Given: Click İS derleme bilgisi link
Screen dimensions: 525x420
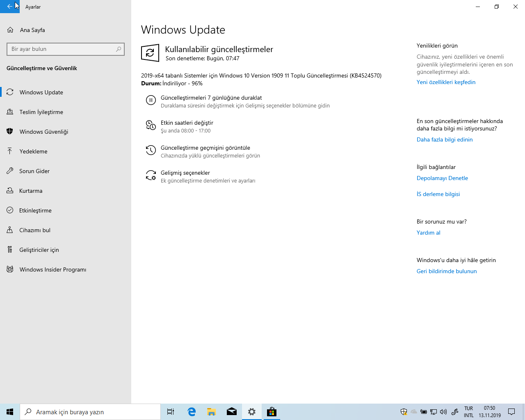Looking at the screenshot, I should pyautogui.click(x=438, y=194).
